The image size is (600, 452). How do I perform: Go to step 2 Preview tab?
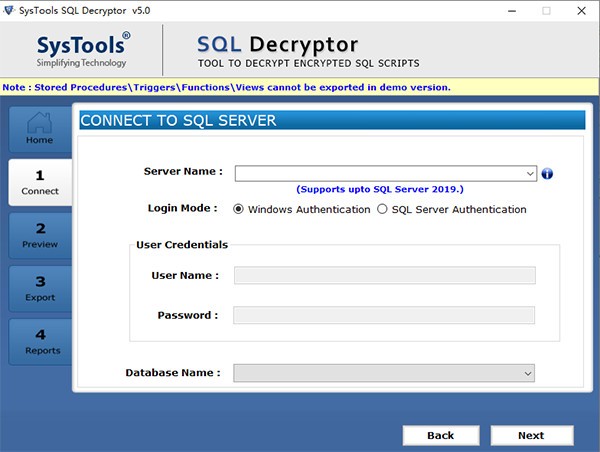coord(40,235)
